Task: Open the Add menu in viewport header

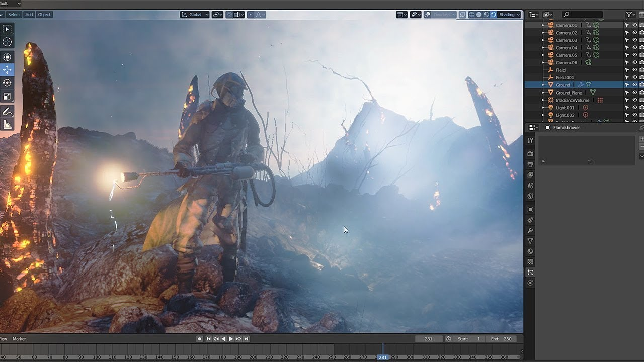Action: [29, 15]
